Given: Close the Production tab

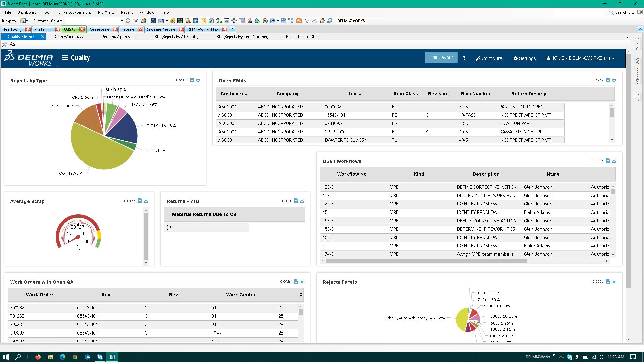Looking at the screenshot, I should pyautogui.click(x=58, y=29).
